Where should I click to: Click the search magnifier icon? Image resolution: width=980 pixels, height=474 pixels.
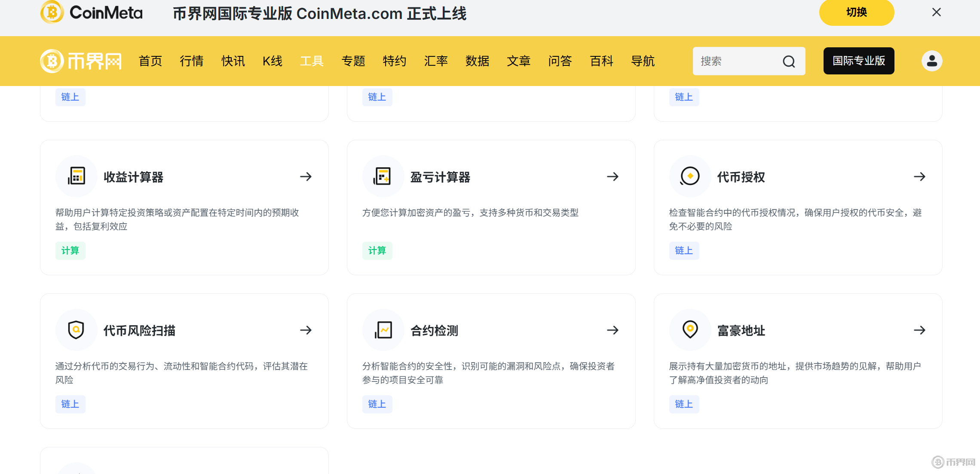tap(789, 62)
